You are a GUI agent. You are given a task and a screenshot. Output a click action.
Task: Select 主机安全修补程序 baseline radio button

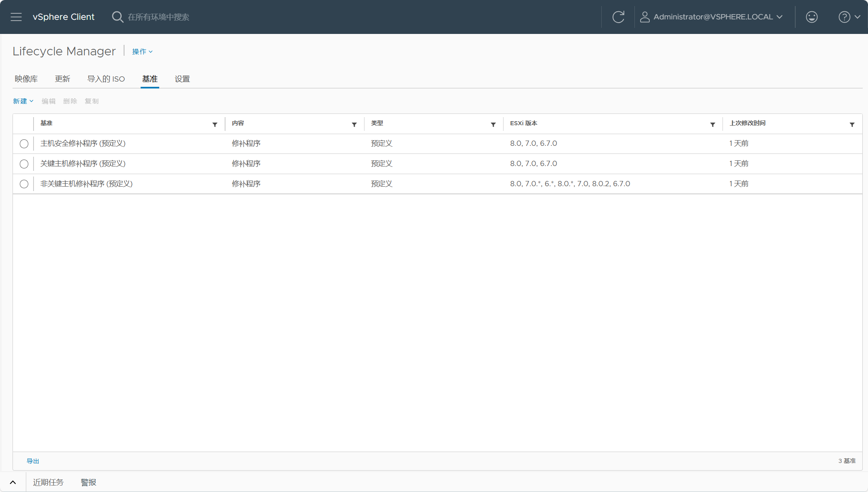24,144
